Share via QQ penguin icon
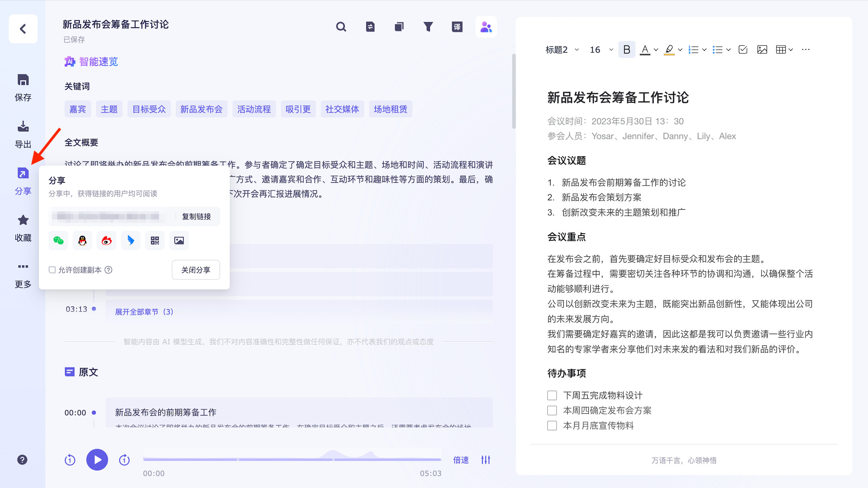The image size is (868, 488). click(x=82, y=240)
